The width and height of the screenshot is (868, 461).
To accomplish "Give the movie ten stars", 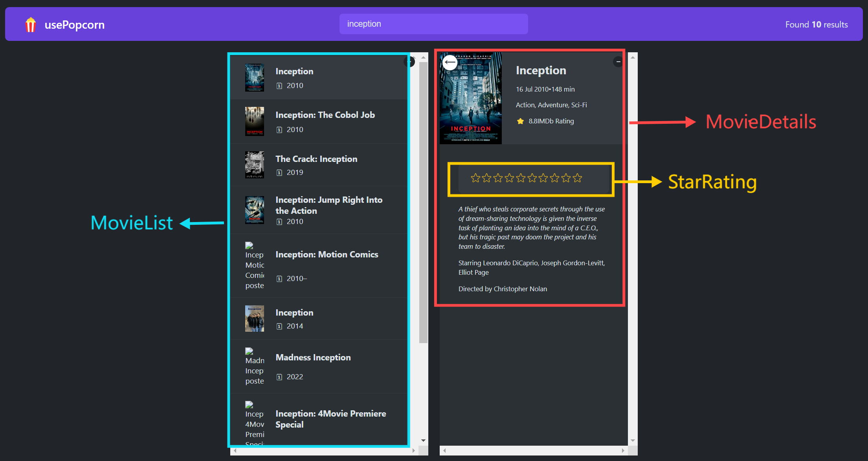I will click(578, 178).
